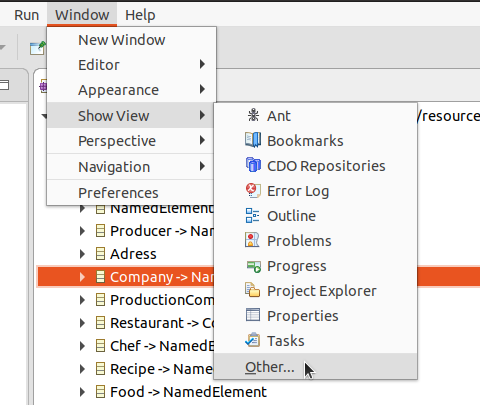Choose New Window from the Window menu

click(132, 40)
